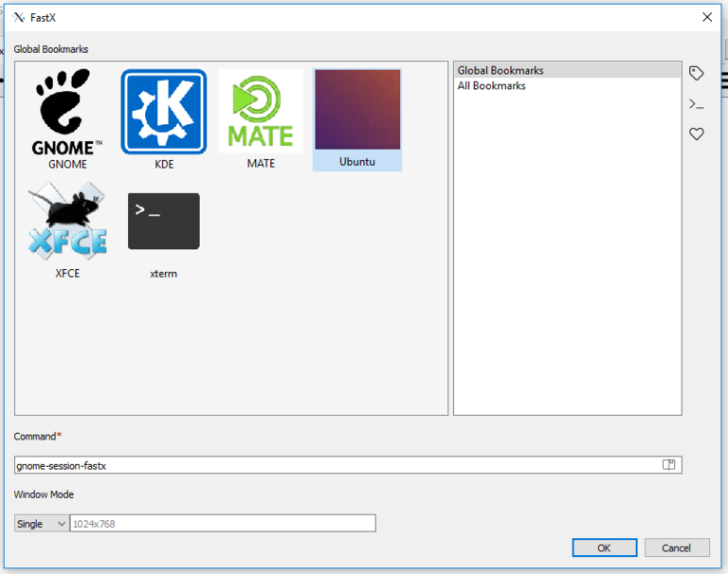Viewport: 728px width, 574px height.
Task: Open the Window Mode Single dropdown
Action: point(42,524)
